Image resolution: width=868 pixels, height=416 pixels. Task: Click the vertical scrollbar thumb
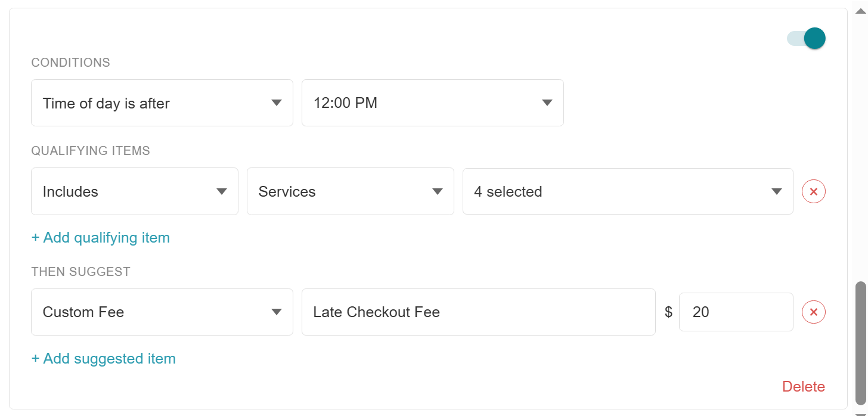(861, 343)
